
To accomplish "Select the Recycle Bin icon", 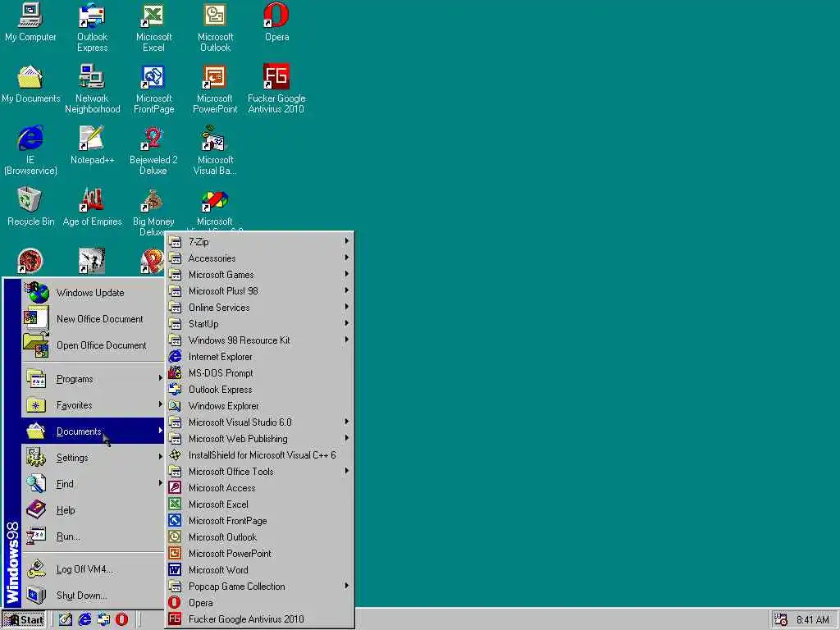I will point(30,207).
